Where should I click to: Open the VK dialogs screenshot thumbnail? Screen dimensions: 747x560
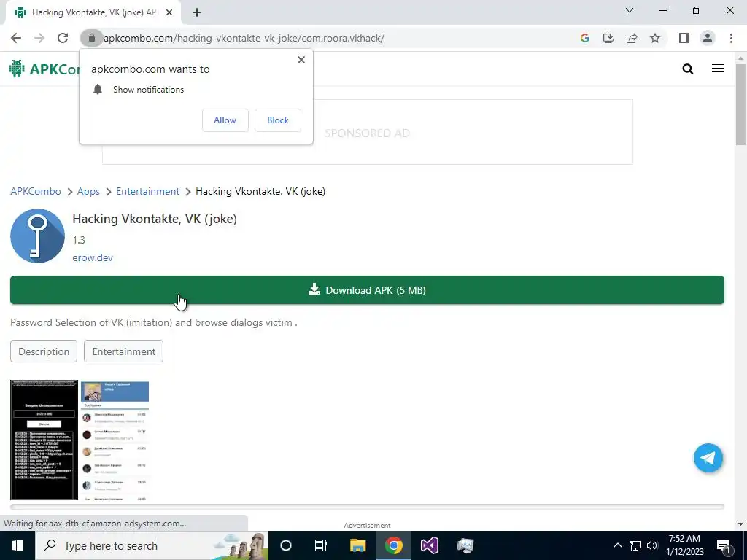(115, 440)
